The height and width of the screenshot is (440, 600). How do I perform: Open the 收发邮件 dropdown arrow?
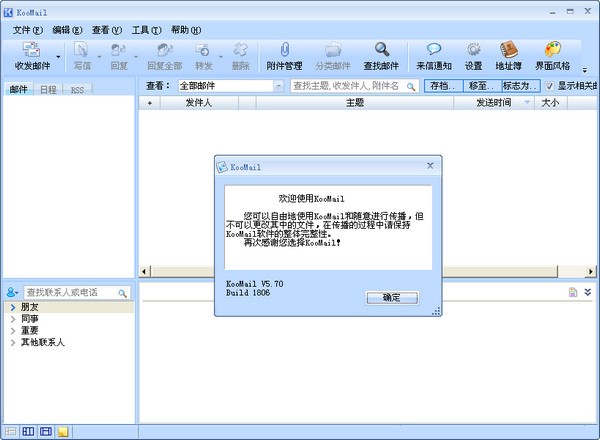point(59,57)
